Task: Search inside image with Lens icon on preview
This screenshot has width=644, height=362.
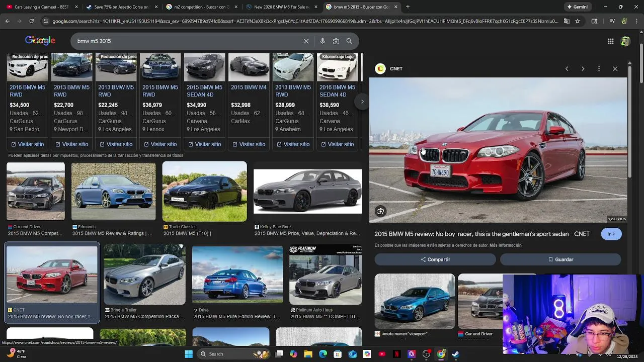Action: pyautogui.click(x=381, y=212)
